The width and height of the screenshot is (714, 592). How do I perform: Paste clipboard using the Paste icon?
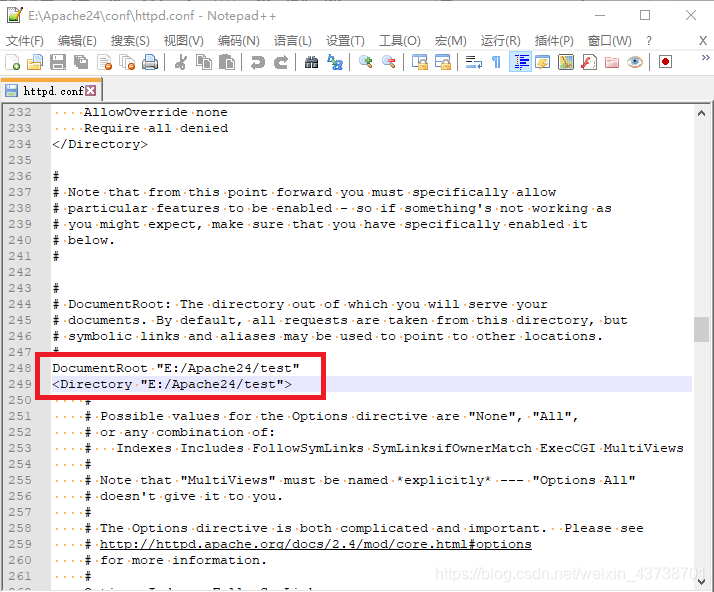(227, 62)
